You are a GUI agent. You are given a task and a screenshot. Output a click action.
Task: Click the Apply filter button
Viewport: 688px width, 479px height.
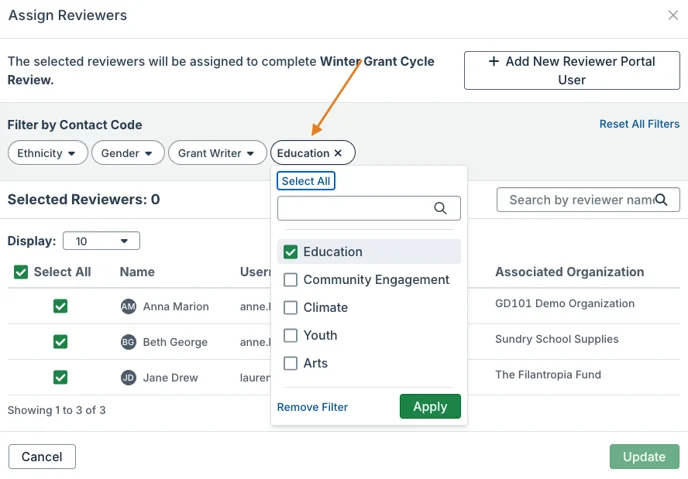tap(430, 407)
